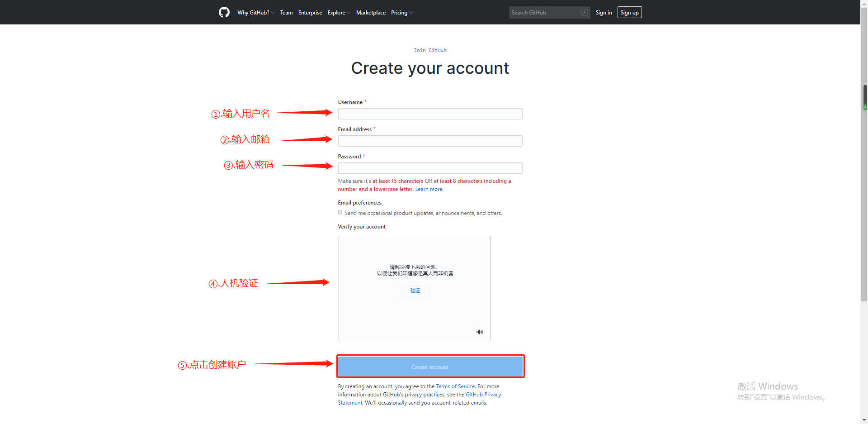The width and height of the screenshot is (868, 424).
Task: Click the scrollbar up arrow
Action: (x=864, y=3)
